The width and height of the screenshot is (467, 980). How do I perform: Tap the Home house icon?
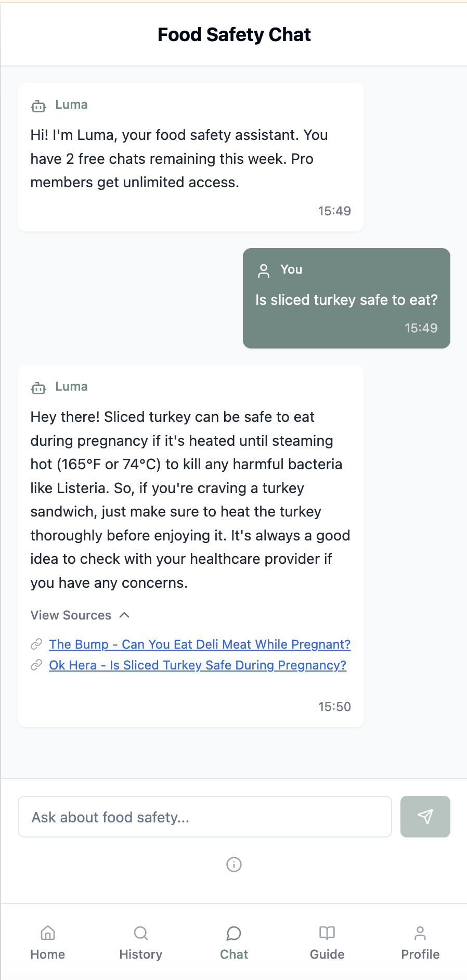tap(48, 933)
